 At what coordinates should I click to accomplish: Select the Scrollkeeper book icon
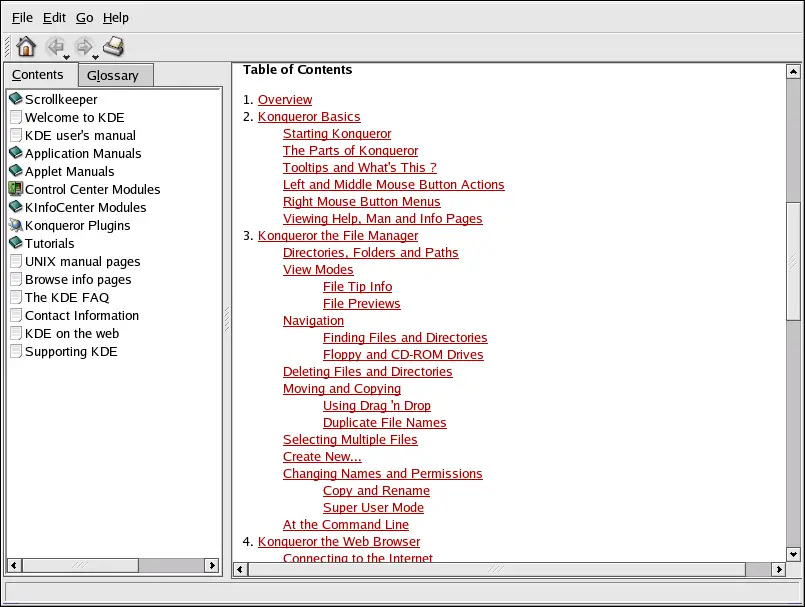(15, 99)
